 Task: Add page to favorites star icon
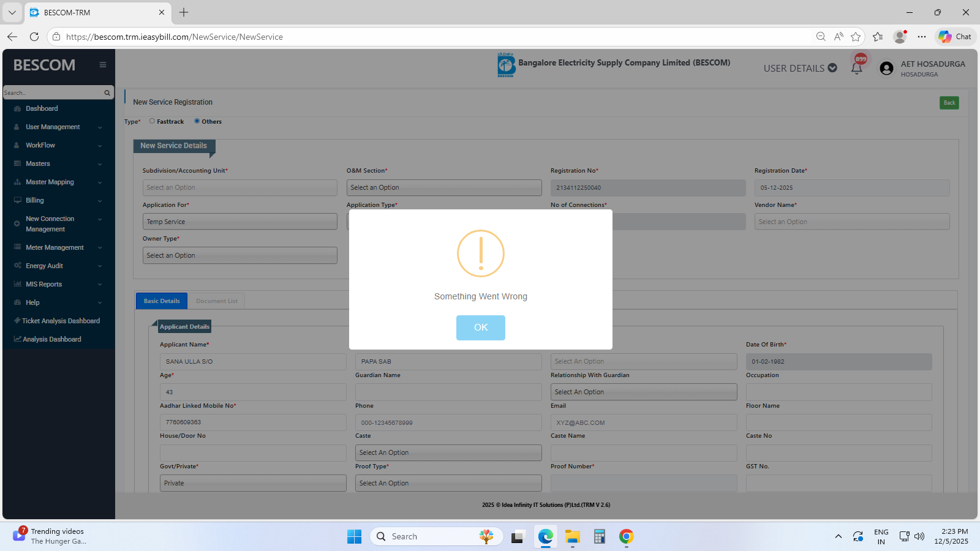[856, 37]
